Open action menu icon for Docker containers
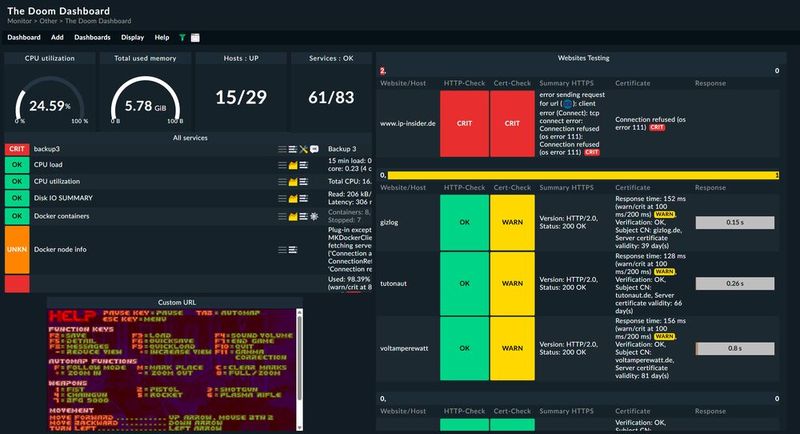The image size is (800, 434). 282,216
